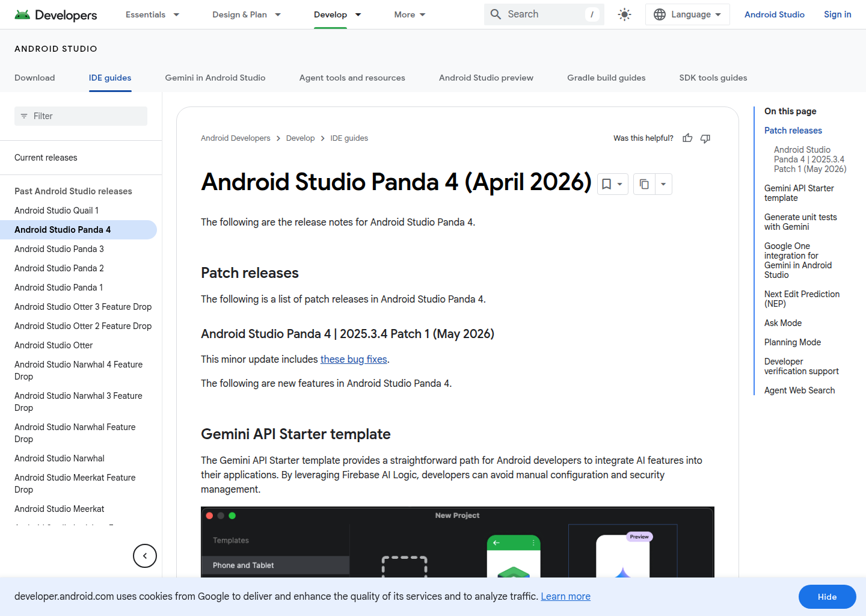The image size is (866, 616).
Task: Open the bookmark dropdown arrow
Action: 620,184
